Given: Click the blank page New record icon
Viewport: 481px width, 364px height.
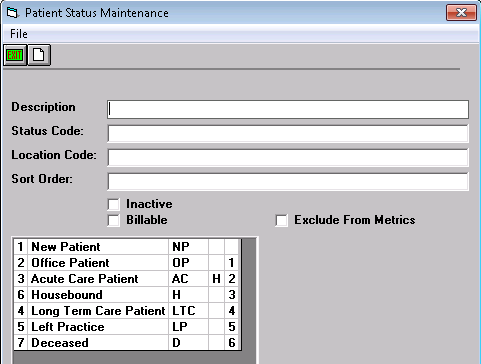Looking at the screenshot, I should point(39,55).
